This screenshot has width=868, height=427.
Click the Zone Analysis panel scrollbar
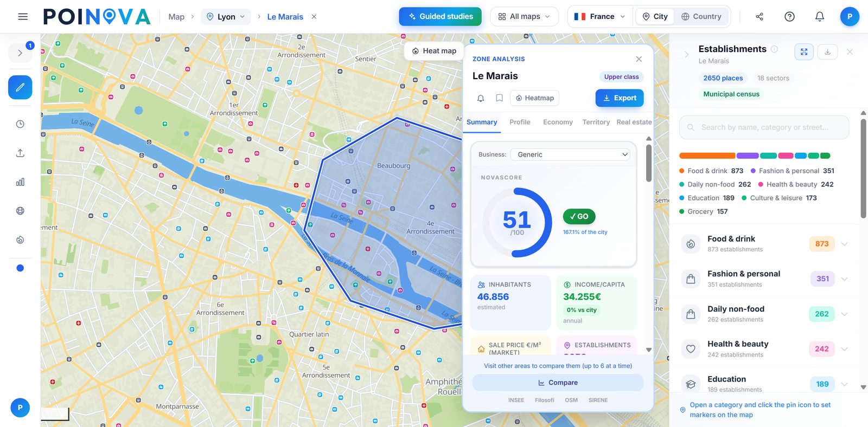[649, 164]
